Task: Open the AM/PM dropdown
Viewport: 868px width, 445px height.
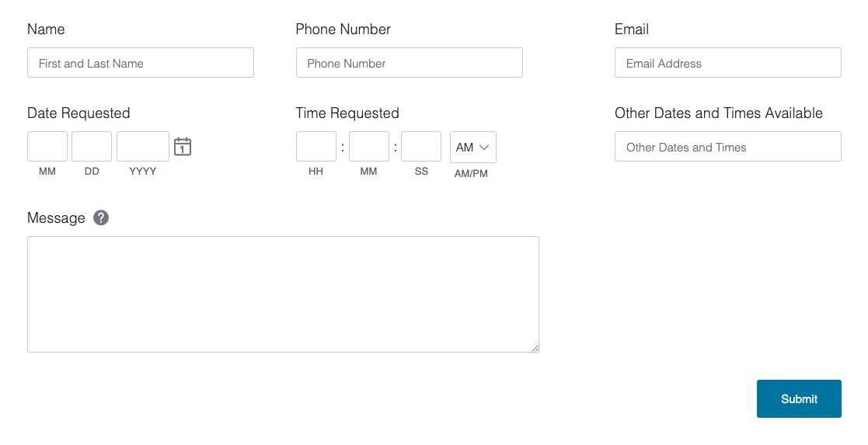Action: [472, 147]
